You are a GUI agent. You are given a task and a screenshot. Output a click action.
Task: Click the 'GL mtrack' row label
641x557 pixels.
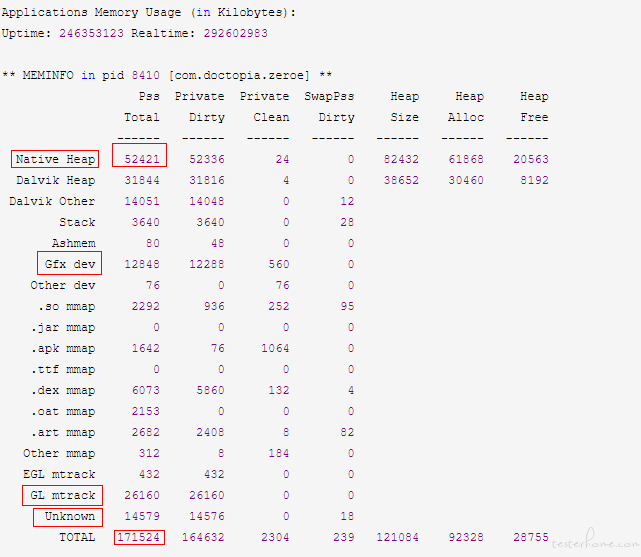point(63,496)
